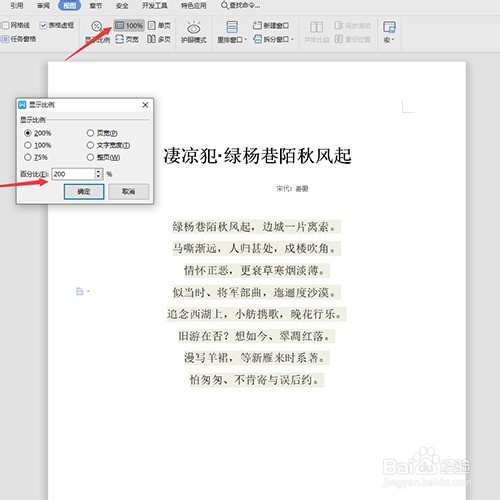500x500 pixels.
Task: Expand the 重排窗口 dropdown arrow
Action: point(246,40)
